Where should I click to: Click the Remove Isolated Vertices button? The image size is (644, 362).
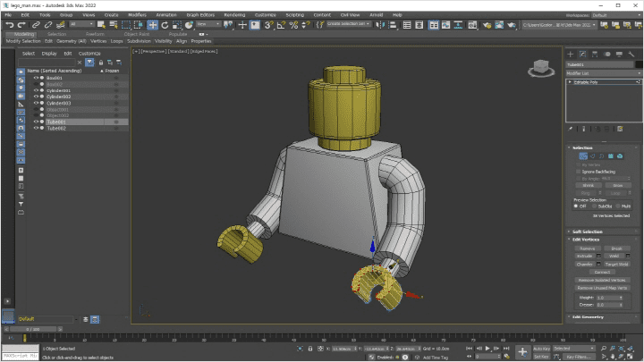pyautogui.click(x=602, y=280)
